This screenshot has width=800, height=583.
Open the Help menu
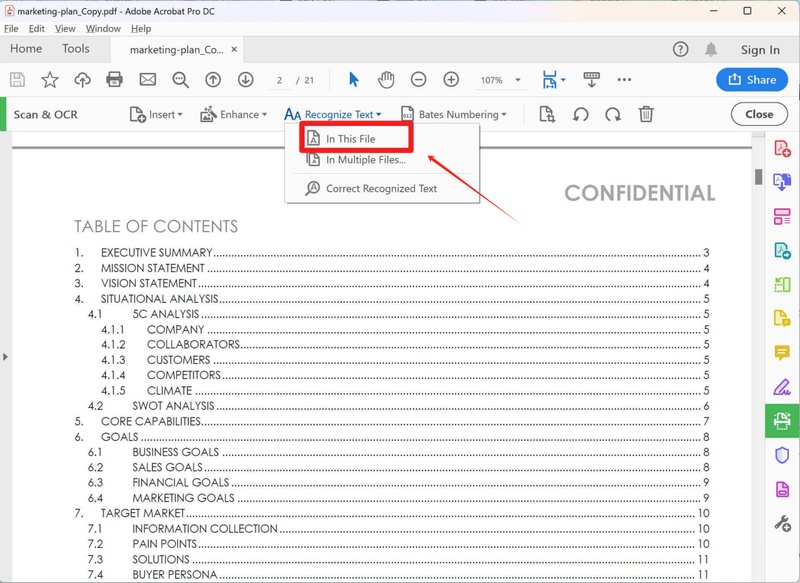pyautogui.click(x=141, y=29)
